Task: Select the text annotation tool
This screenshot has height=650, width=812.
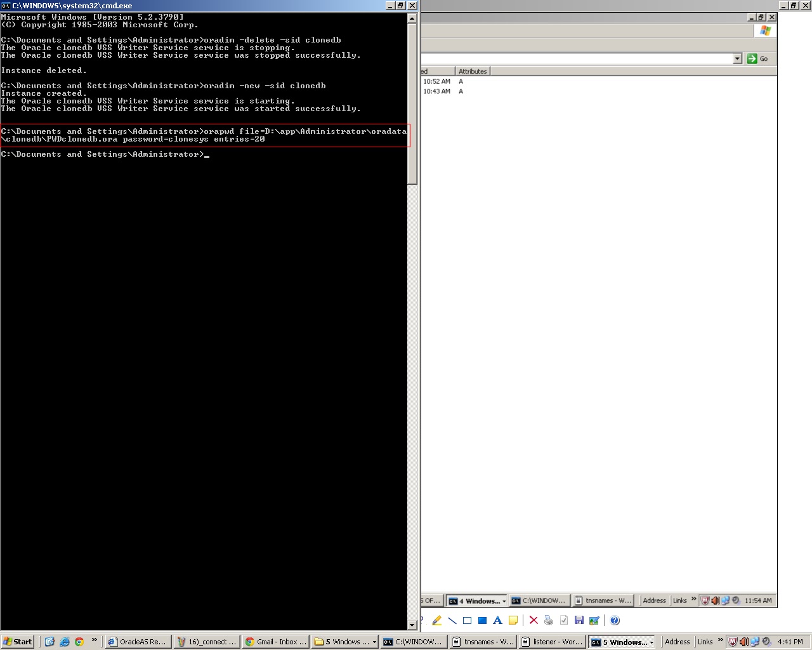Action: (x=497, y=620)
